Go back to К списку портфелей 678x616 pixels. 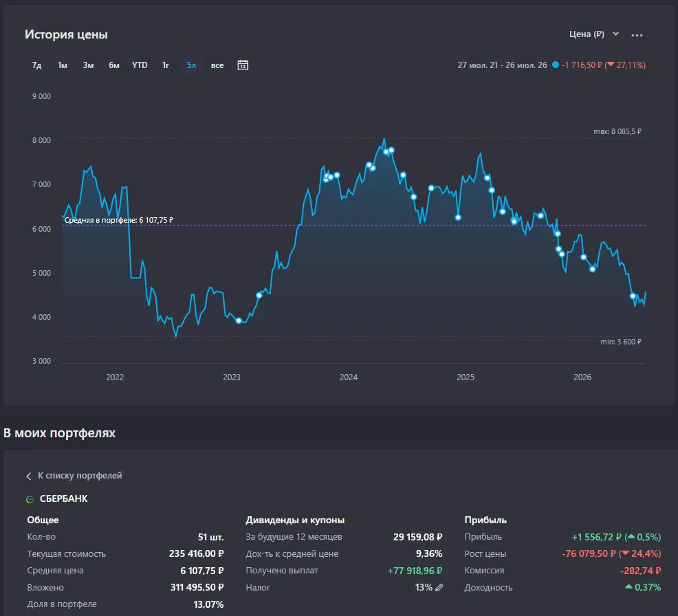[x=80, y=476]
